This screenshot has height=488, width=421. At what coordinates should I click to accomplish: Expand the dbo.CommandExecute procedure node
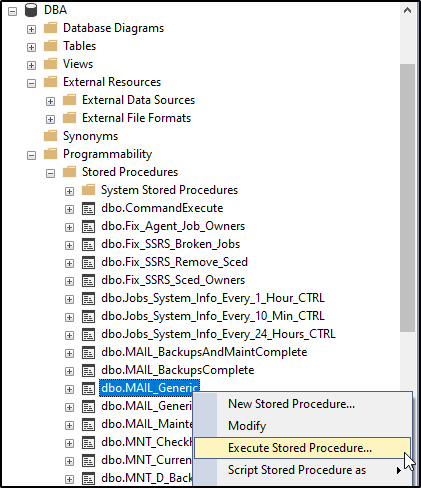point(69,209)
